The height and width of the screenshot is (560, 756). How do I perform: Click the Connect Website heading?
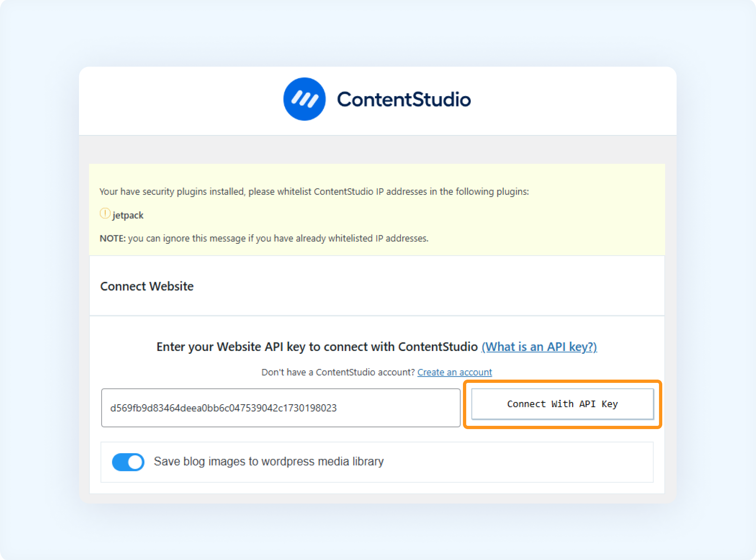(x=147, y=286)
